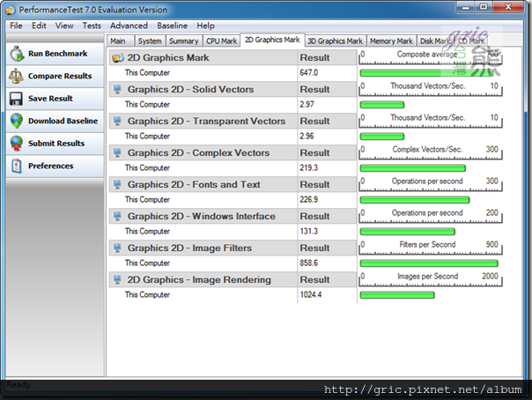Open the Tests menu
532x400 pixels.
click(x=92, y=26)
